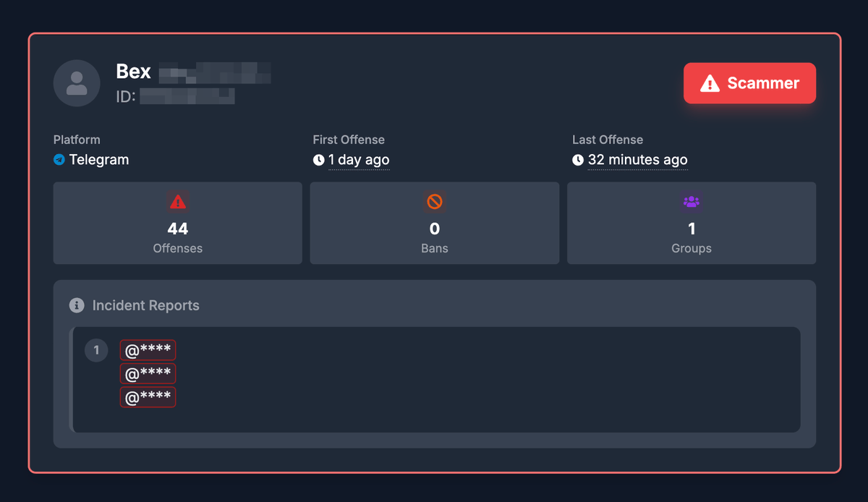Viewport: 868px width, 502px height.
Task: Click the 'Groups' label text
Action: tap(692, 248)
